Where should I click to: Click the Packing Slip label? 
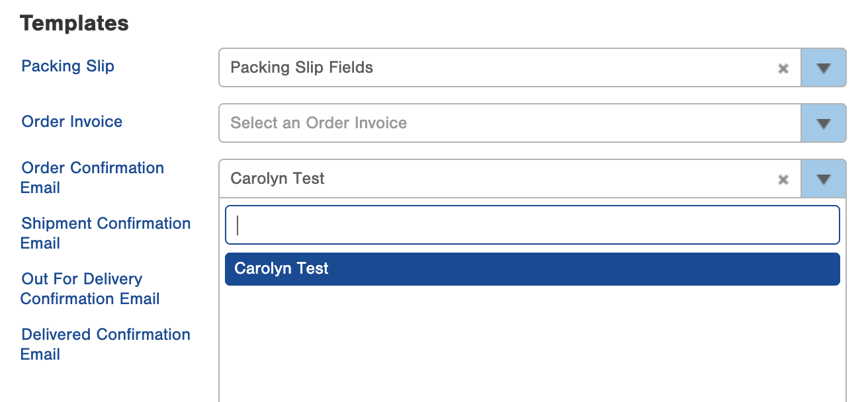tap(67, 66)
